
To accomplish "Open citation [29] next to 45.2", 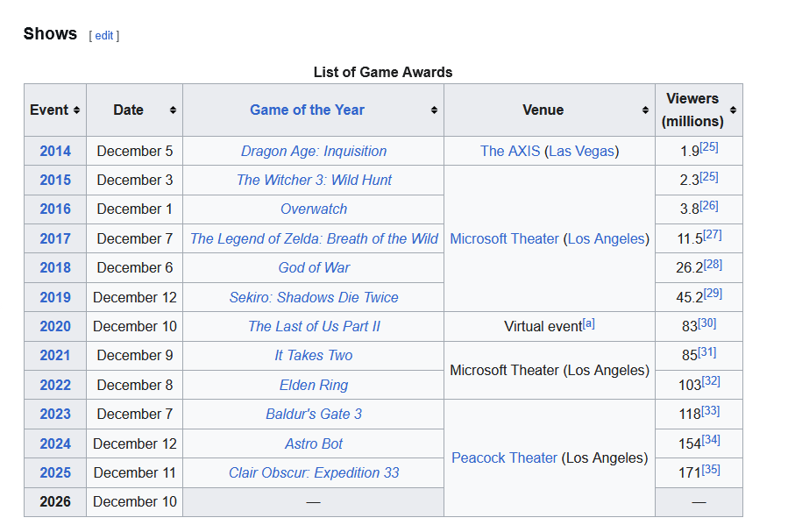I will point(713,294).
